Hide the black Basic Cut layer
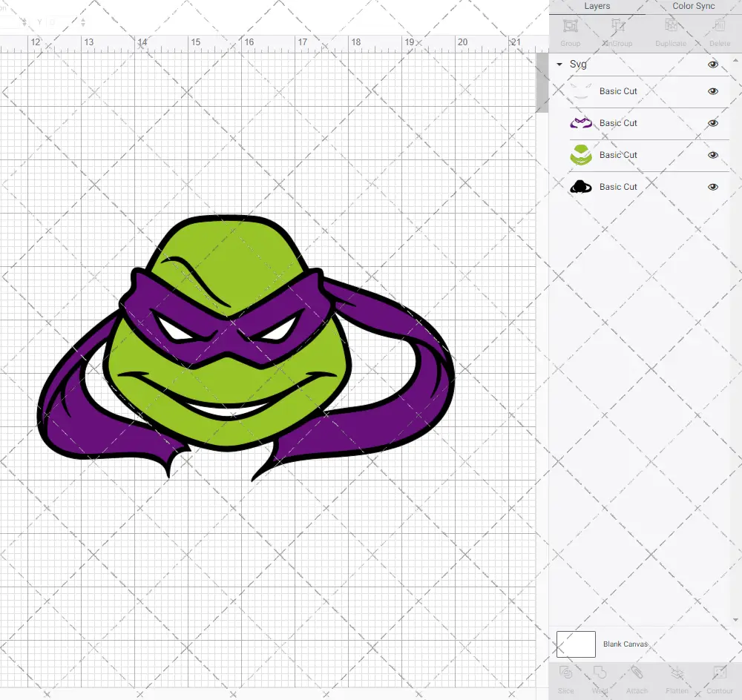This screenshot has width=742, height=700. 713,187
